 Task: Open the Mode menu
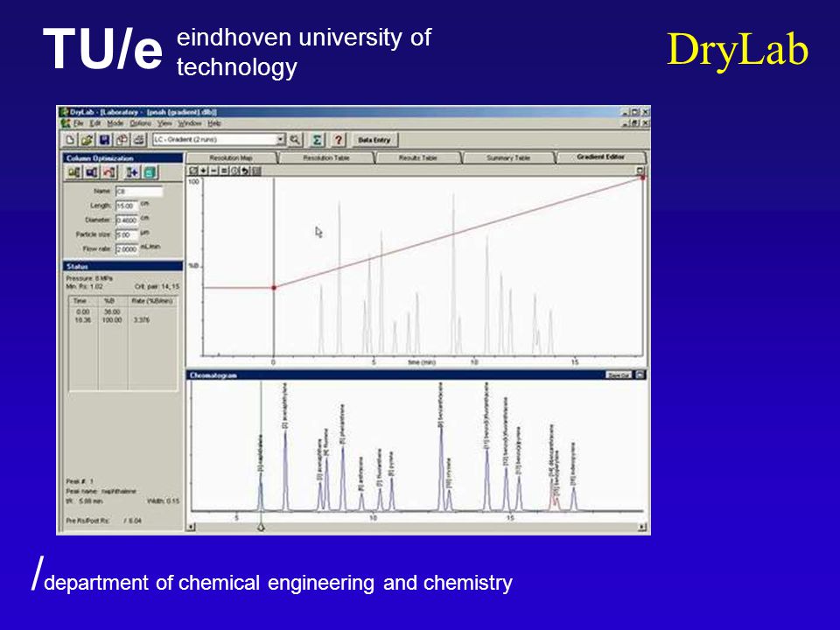click(115, 123)
